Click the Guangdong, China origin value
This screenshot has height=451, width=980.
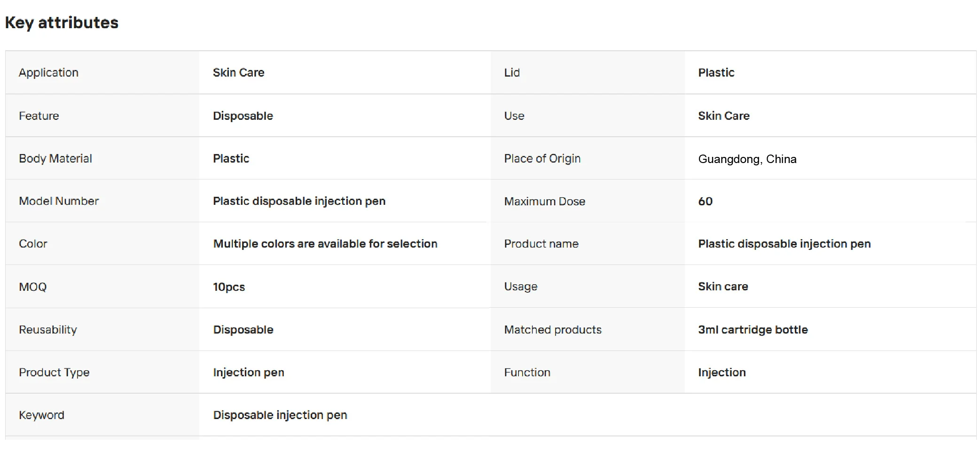click(747, 159)
